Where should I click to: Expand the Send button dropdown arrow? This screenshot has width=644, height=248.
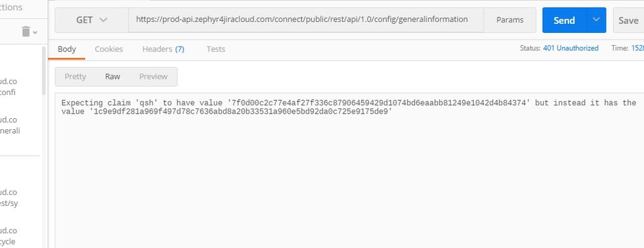(596, 20)
